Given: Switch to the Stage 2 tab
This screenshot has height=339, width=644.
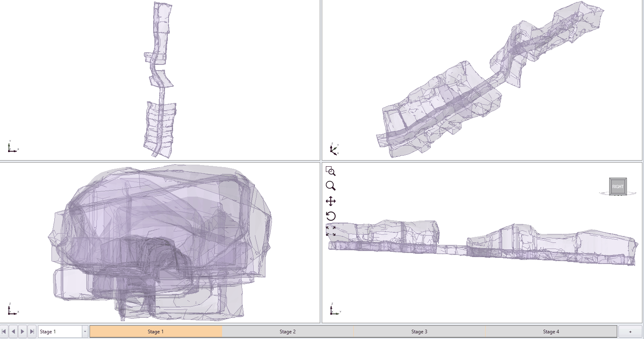Looking at the screenshot, I should click(287, 332).
